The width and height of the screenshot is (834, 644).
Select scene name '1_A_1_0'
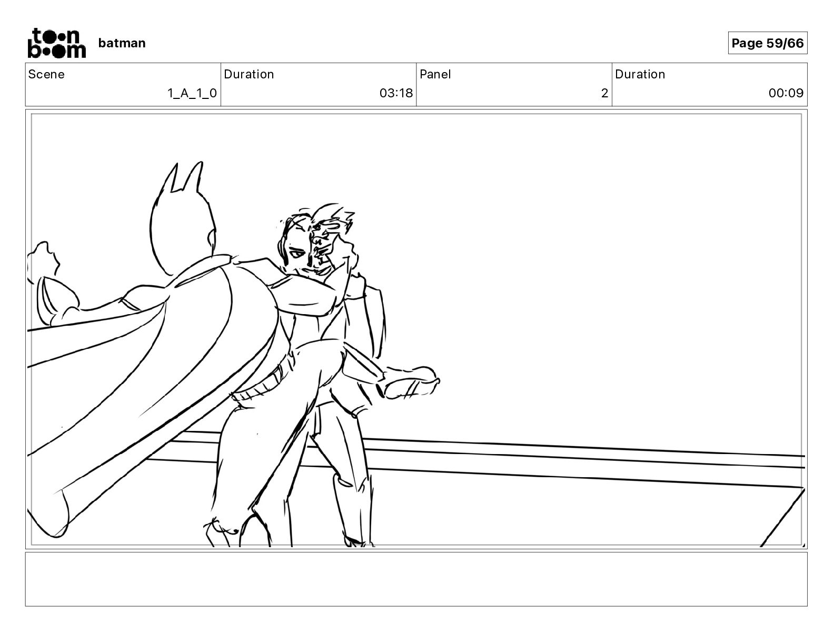[192, 93]
